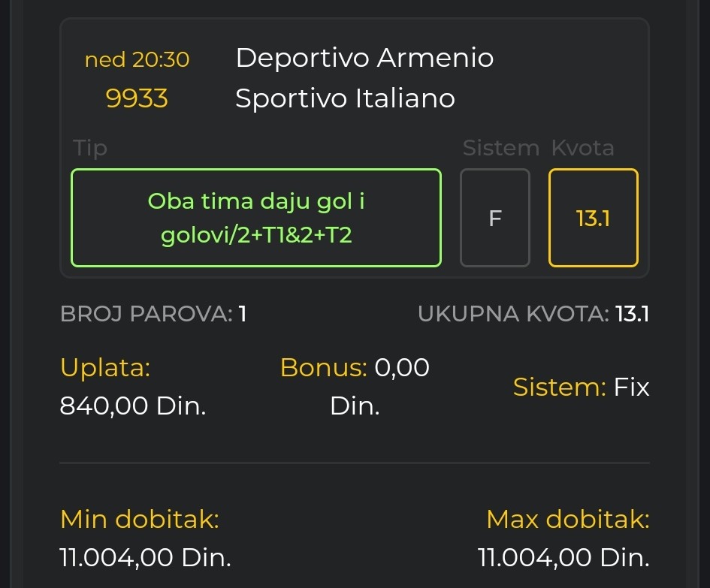Click the Sportivo Italiano team name

[345, 98]
